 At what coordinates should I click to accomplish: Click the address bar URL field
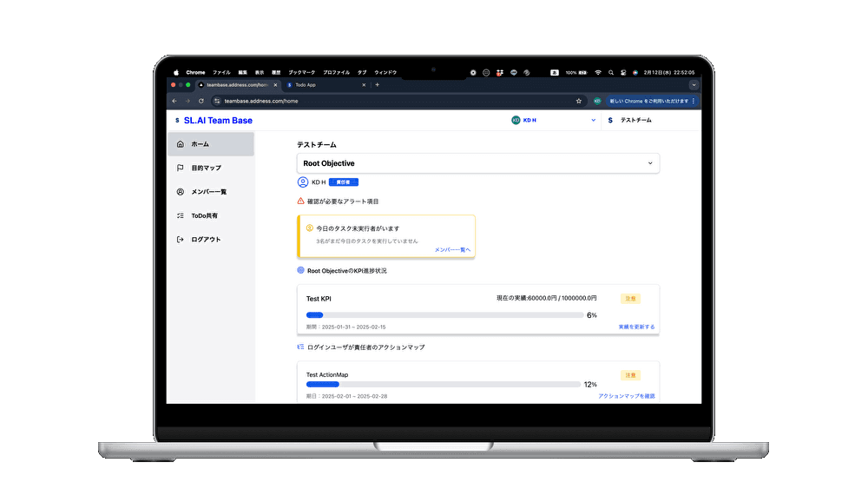tap(398, 101)
